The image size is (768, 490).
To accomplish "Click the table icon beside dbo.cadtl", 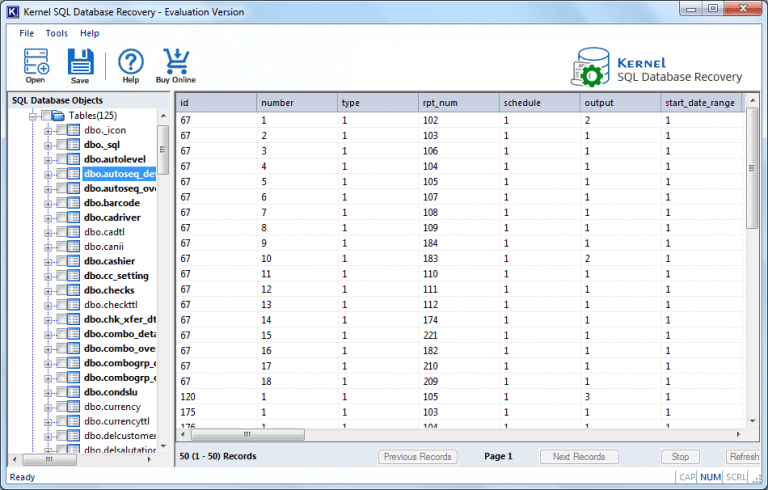I will (73, 232).
